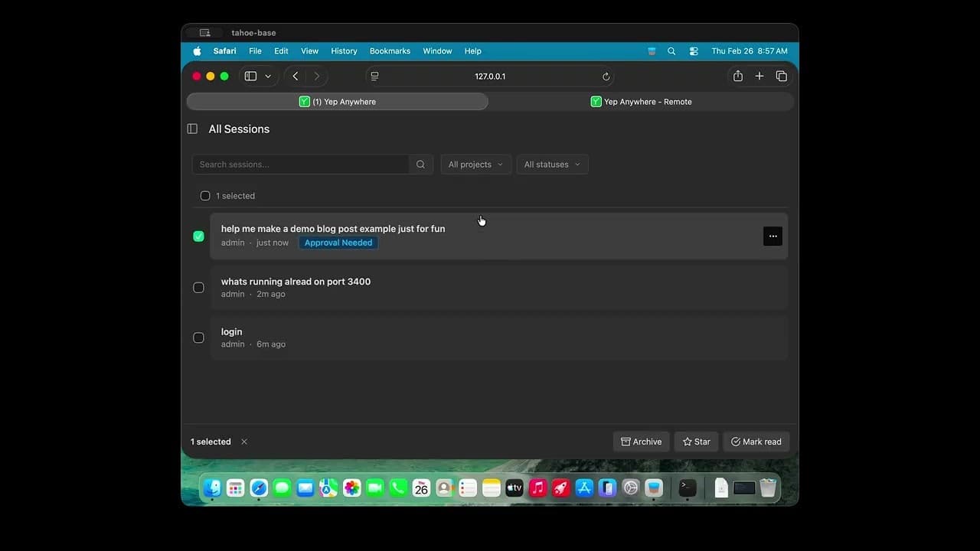Click the Approval Needed status badge
The width and height of the screenshot is (980, 551).
(x=338, y=243)
